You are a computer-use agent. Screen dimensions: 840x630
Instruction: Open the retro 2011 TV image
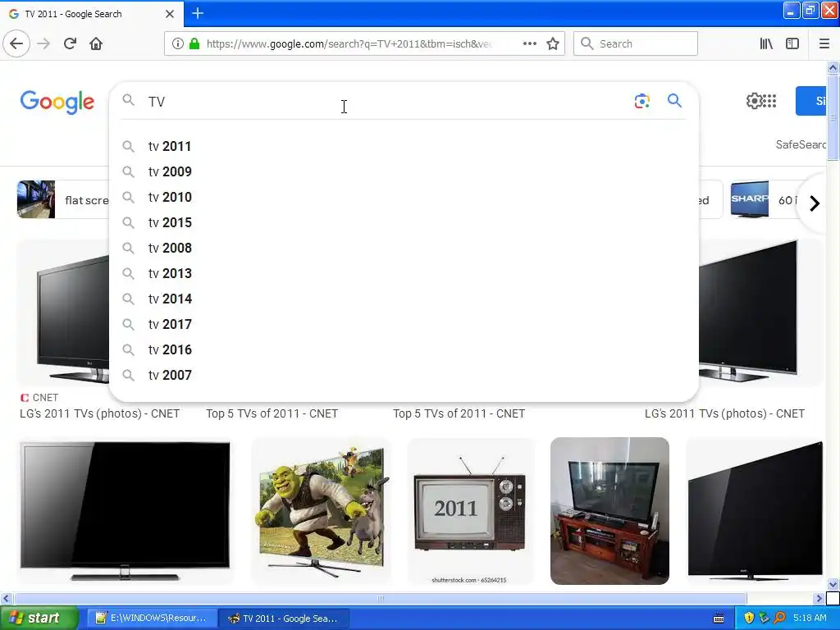pyautogui.click(x=470, y=511)
